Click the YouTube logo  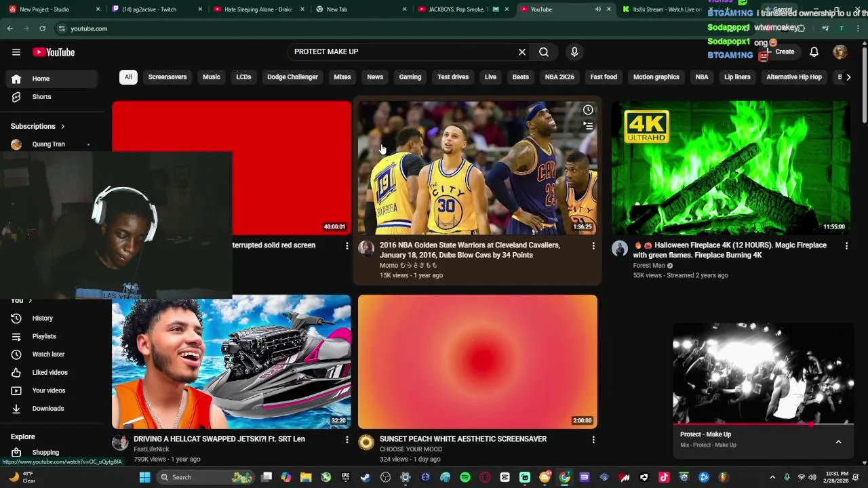[54, 52]
